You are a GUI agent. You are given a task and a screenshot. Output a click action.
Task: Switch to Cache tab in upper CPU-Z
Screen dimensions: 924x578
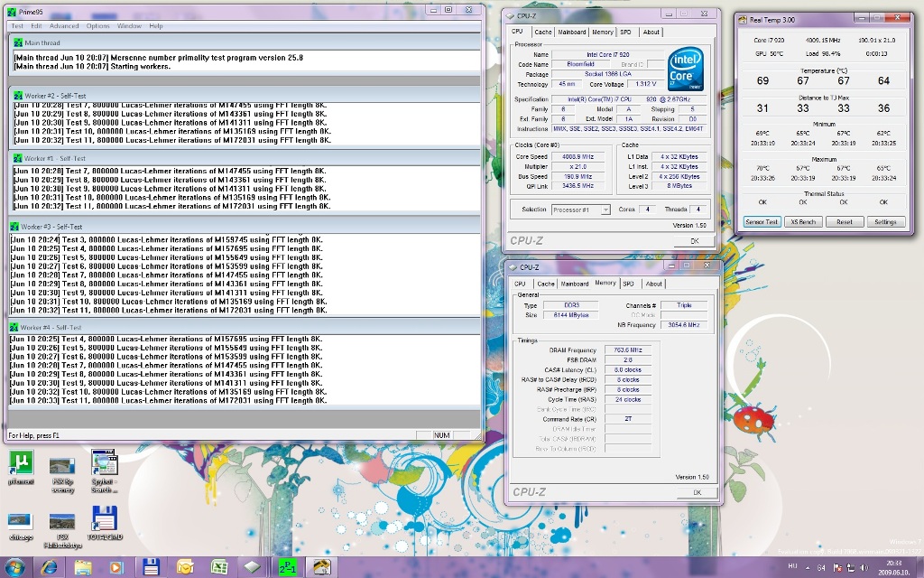pyautogui.click(x=542, y=33)
